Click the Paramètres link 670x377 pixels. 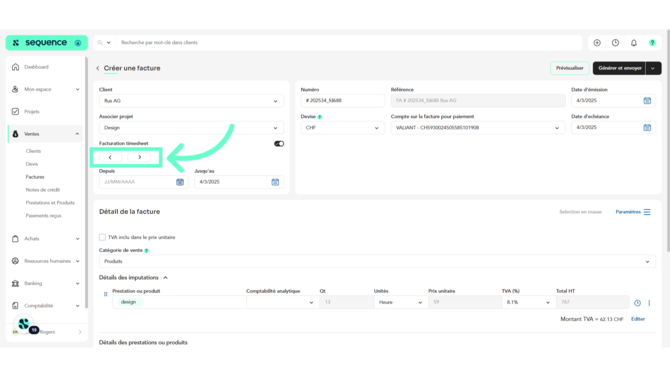[628, 212]
